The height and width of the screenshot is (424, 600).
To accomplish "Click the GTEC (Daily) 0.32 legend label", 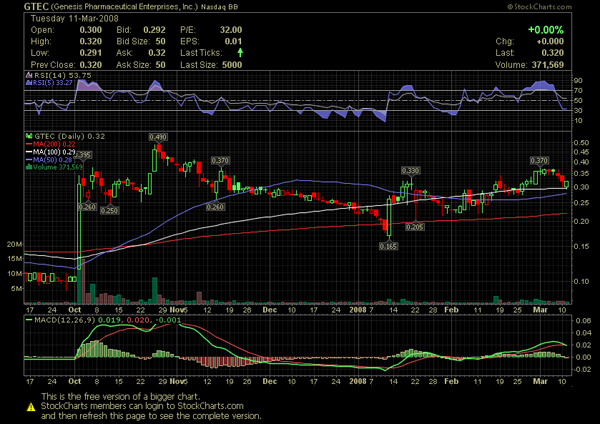I will [69, 136].
